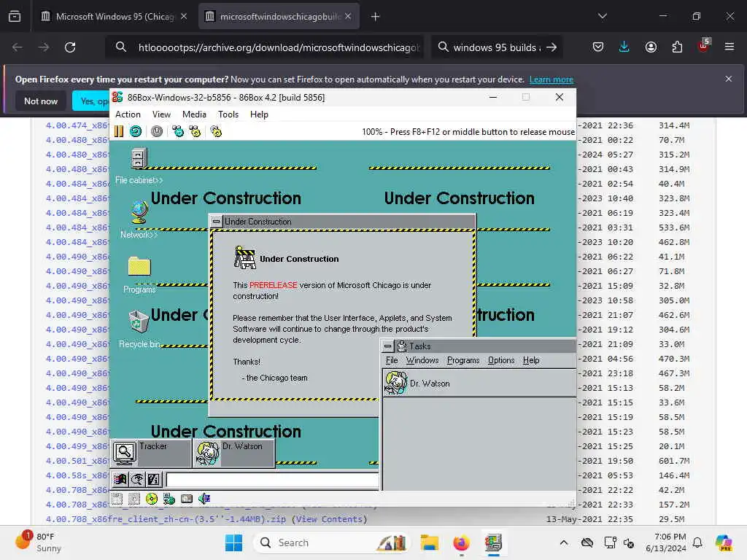Open Firefox extensions puzzle icon
This screenshot has height=560, width=747.
(x=677, y=47)
